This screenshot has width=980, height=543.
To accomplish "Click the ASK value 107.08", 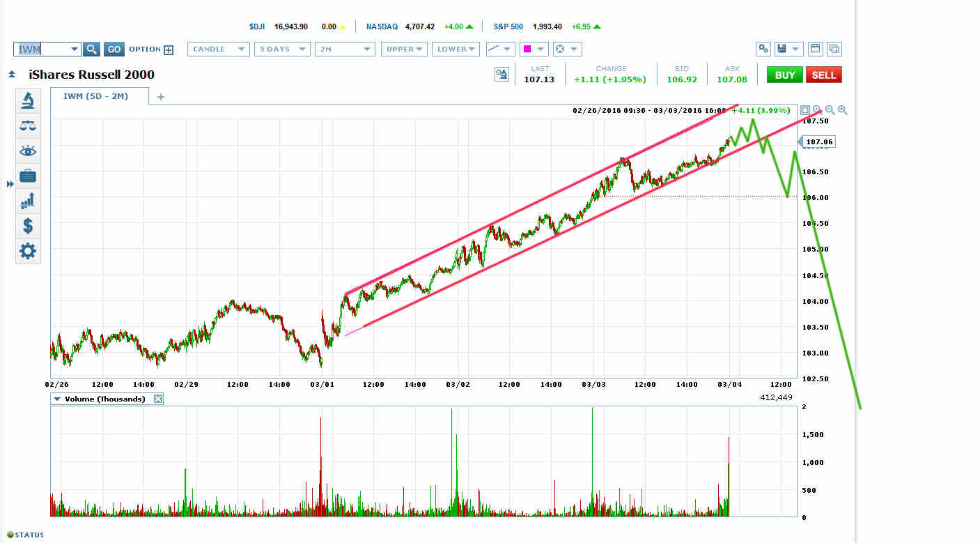I will 732,79.
